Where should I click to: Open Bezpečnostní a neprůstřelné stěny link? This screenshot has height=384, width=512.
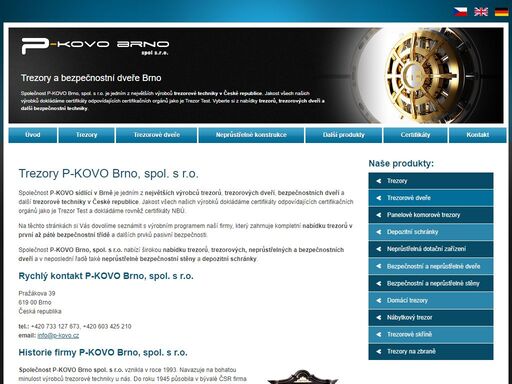431,283
